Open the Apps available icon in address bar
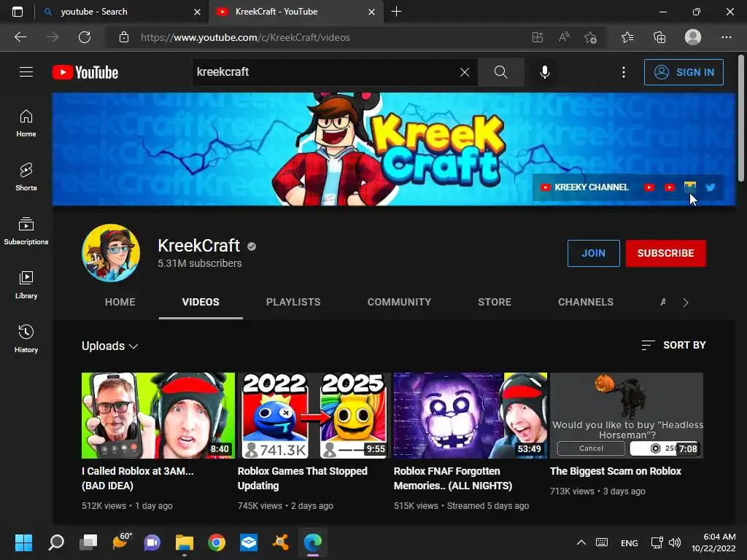Image resolution: width=747 pixels, height=560 pixels. 538,37
